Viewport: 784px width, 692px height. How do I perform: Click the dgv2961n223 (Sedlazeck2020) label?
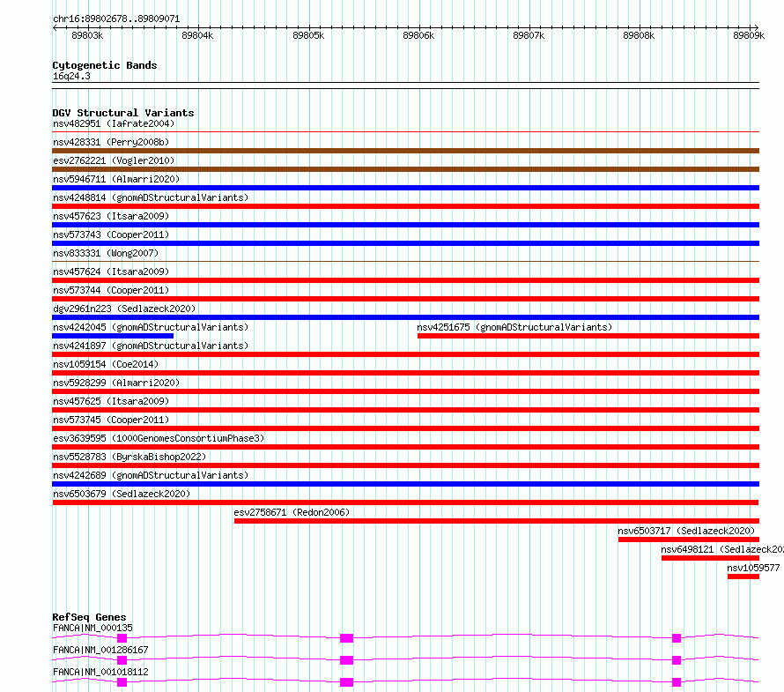point(124,309)
